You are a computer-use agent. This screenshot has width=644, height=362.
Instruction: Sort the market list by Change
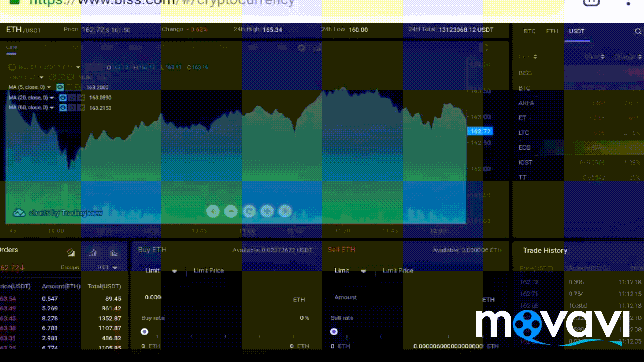coord(627,57)
